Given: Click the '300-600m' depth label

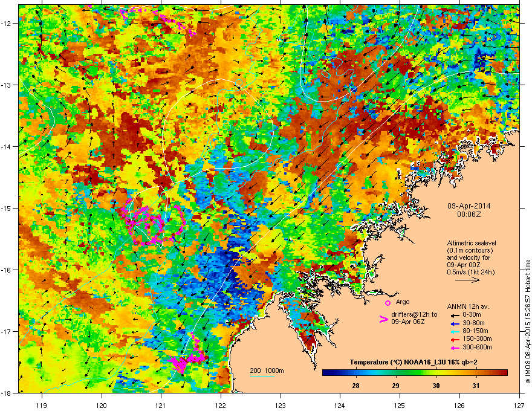Looking at the screenshot, I should point(477,347).
